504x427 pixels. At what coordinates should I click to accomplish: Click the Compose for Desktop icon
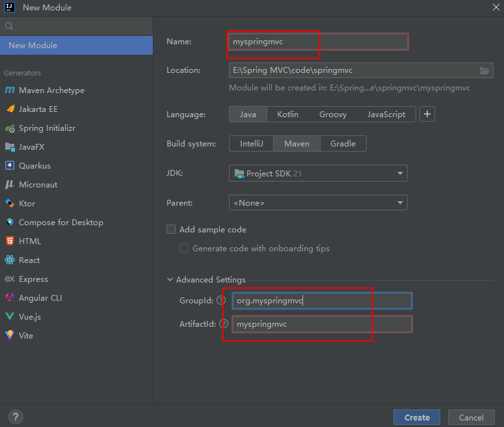click(10, 222)
